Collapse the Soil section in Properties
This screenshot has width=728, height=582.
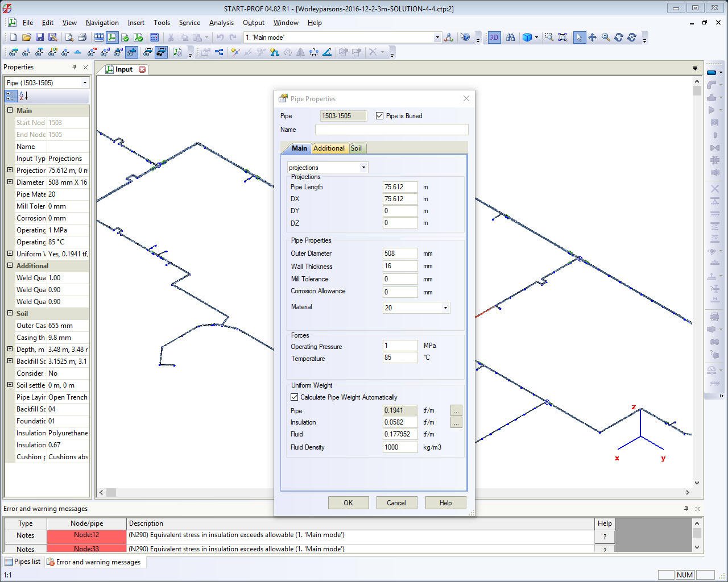(x=10, y=313)
